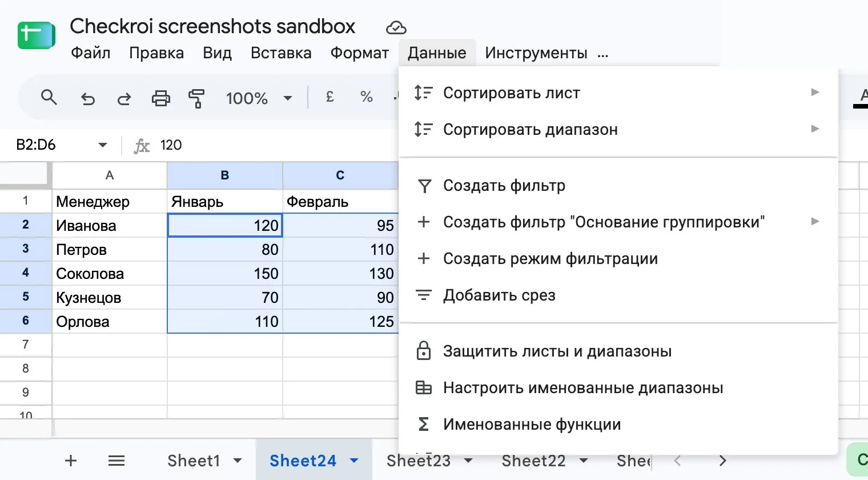Choose Защитить листы и диапазоны

618,351
